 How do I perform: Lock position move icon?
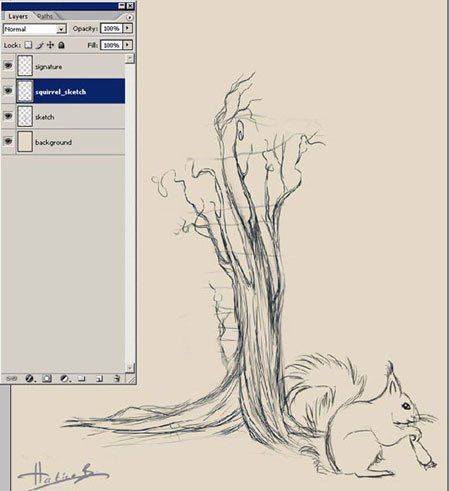coord(50,45)
